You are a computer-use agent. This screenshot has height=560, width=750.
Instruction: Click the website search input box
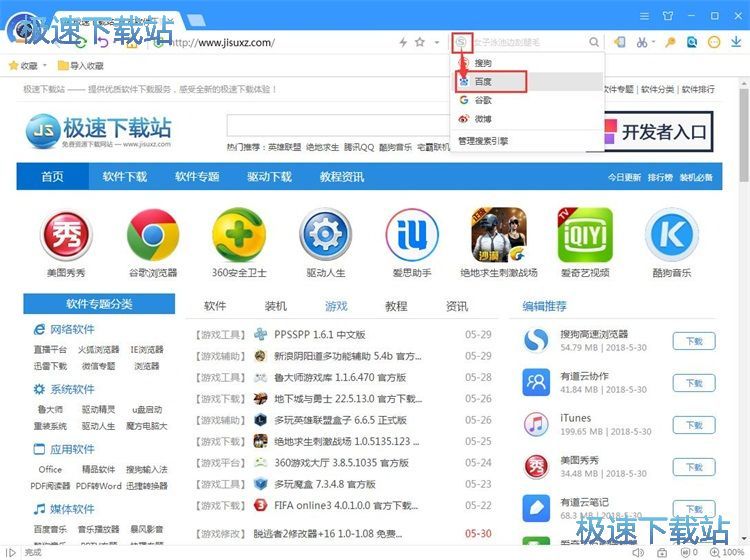338,126
